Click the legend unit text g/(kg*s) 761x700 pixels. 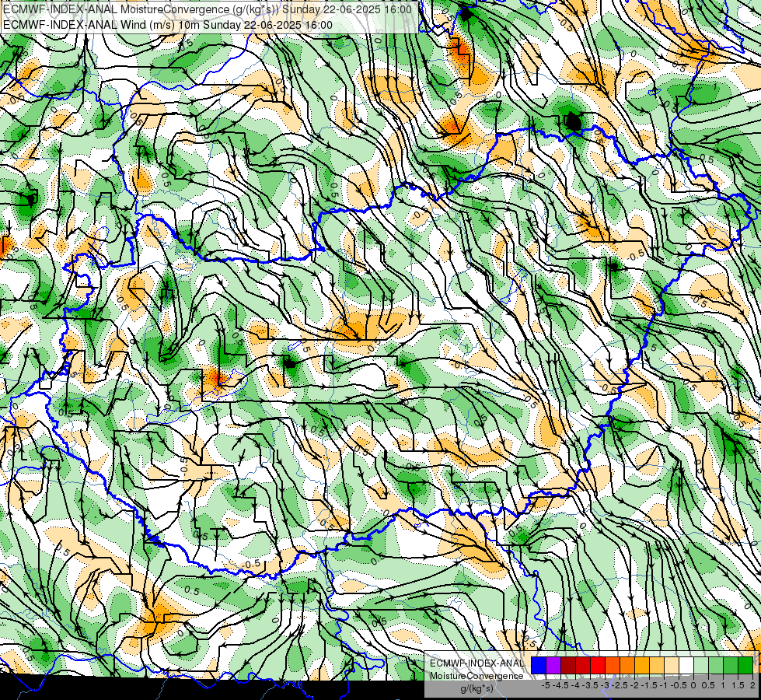point(477,688)
